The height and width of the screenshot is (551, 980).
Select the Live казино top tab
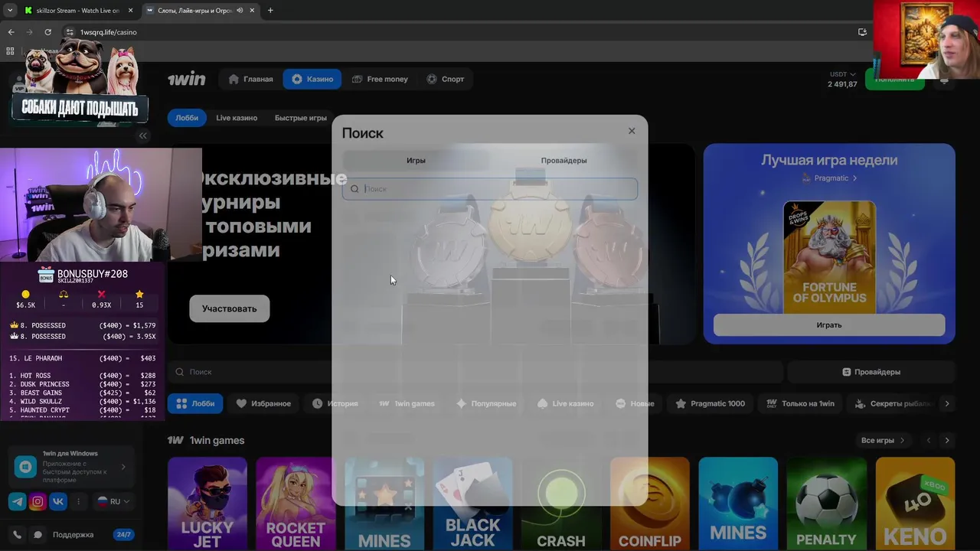pos(237,118)
